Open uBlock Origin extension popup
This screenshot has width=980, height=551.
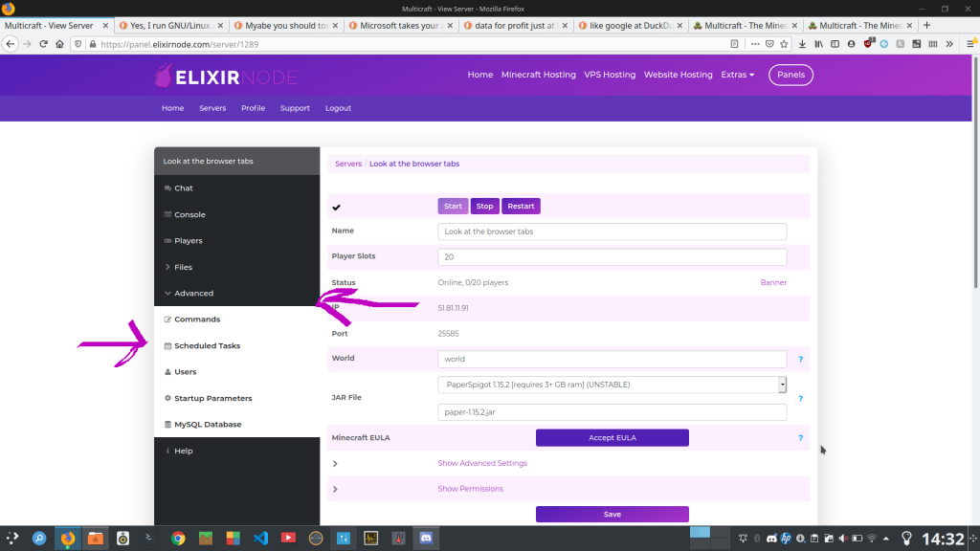click(x=868, y=44)
